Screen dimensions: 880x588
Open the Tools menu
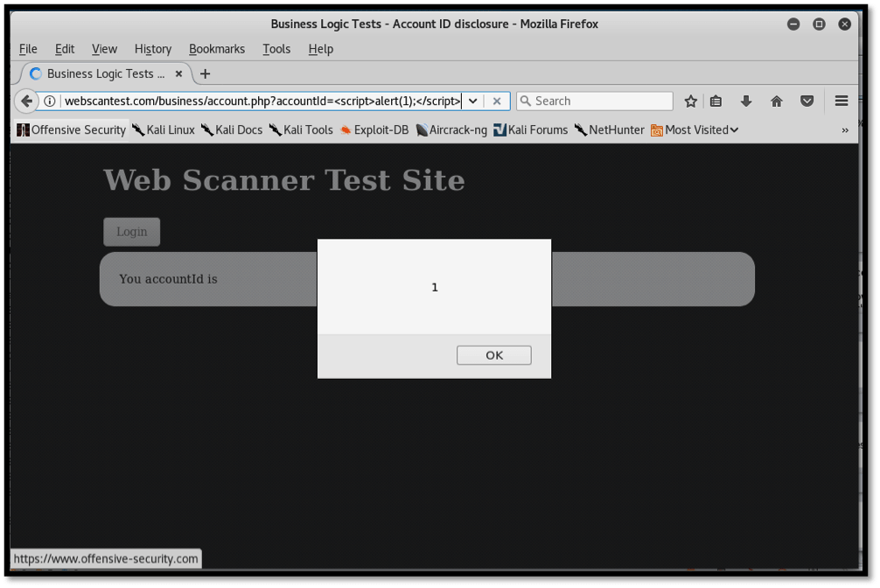pyautogui.click(x=276, y=49)
